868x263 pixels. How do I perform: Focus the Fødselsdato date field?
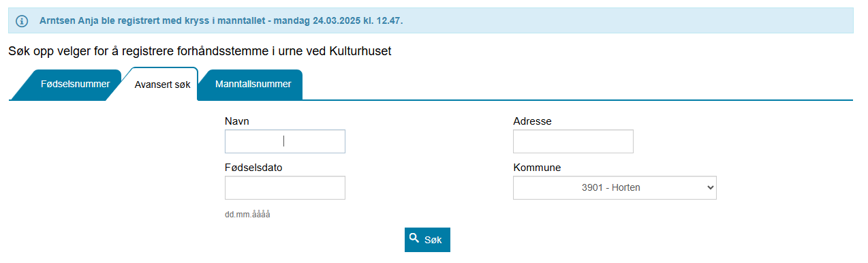coord(285,187)
